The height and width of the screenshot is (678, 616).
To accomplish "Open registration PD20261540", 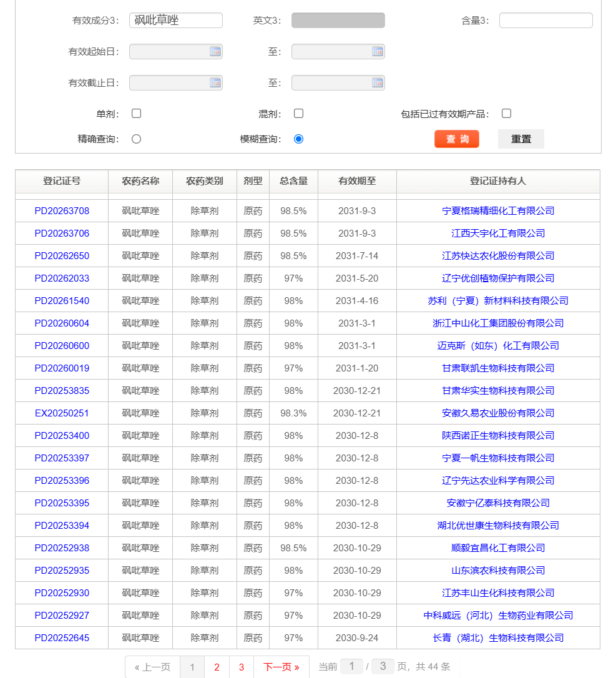I will (62, 301).
